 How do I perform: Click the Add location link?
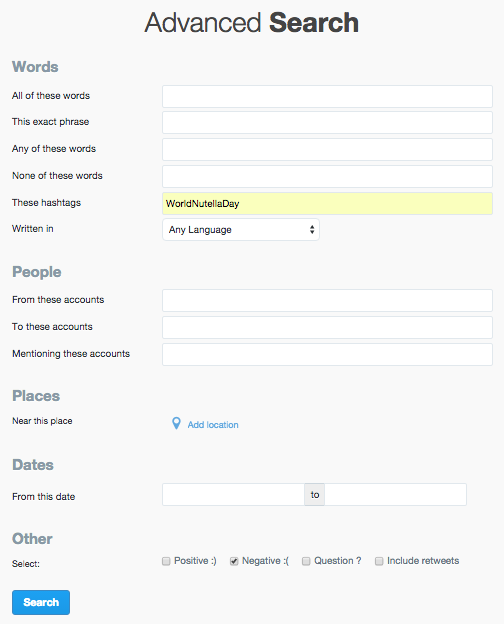[213, 425]
